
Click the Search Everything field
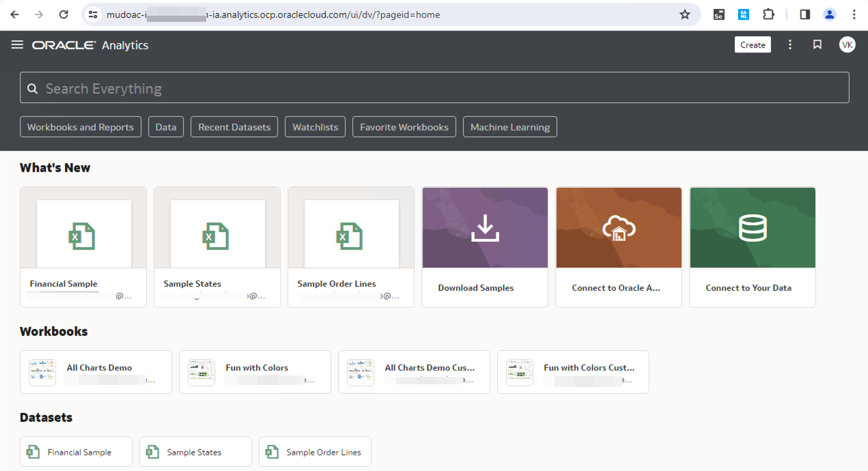pyautogui.click(x=434, y=88)
